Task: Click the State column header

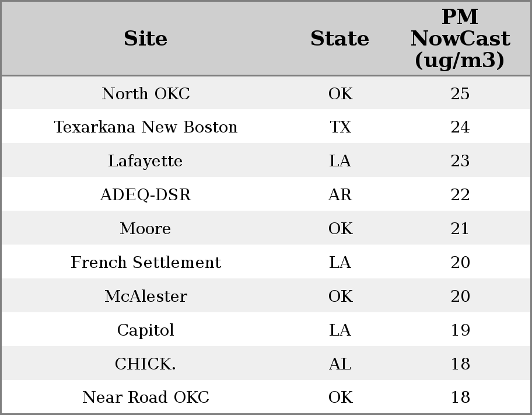Action: (339, 39)
